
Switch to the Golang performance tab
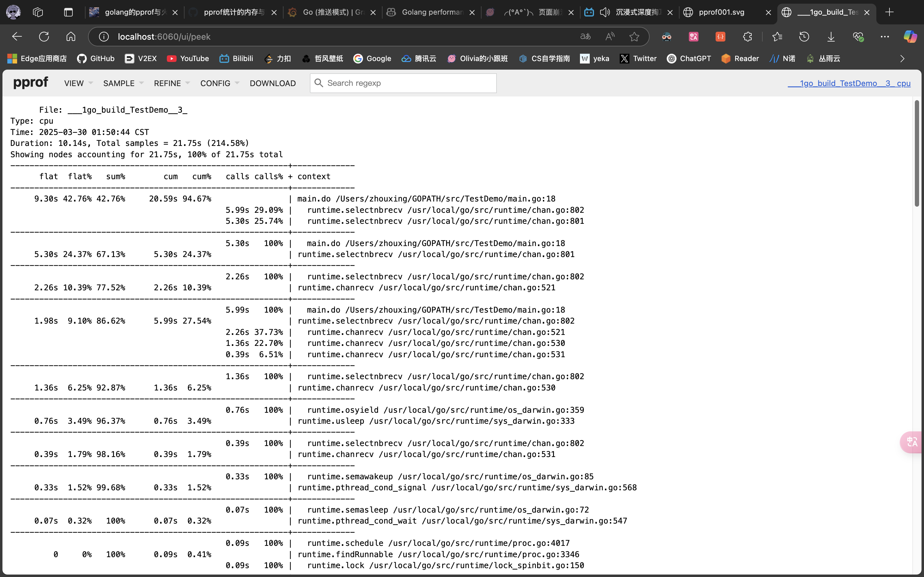[431, 12]
